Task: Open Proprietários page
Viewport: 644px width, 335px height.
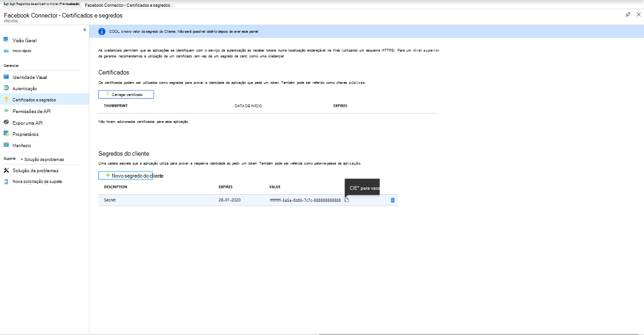Action: point(26,134)
